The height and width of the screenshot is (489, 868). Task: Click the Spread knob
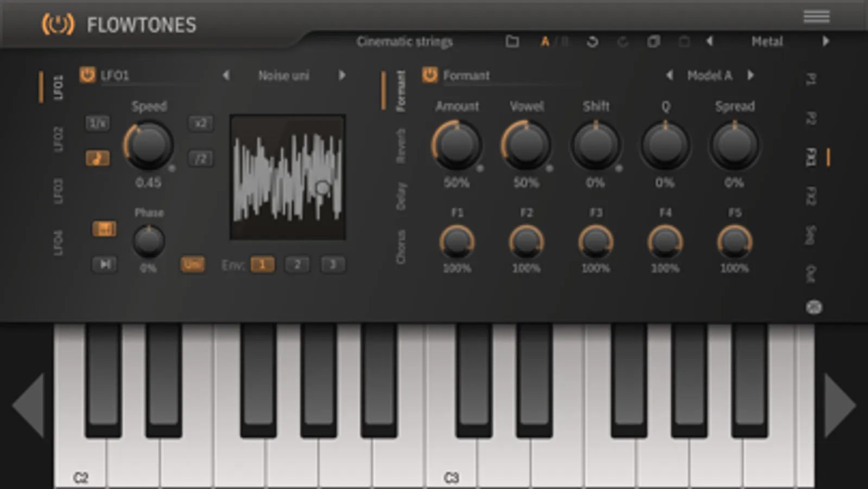coord(734,145)
